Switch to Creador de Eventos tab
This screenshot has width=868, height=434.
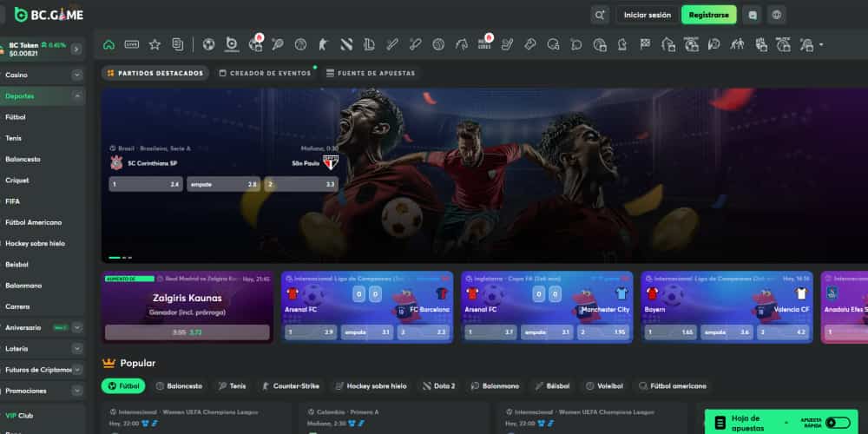point(265,74)
